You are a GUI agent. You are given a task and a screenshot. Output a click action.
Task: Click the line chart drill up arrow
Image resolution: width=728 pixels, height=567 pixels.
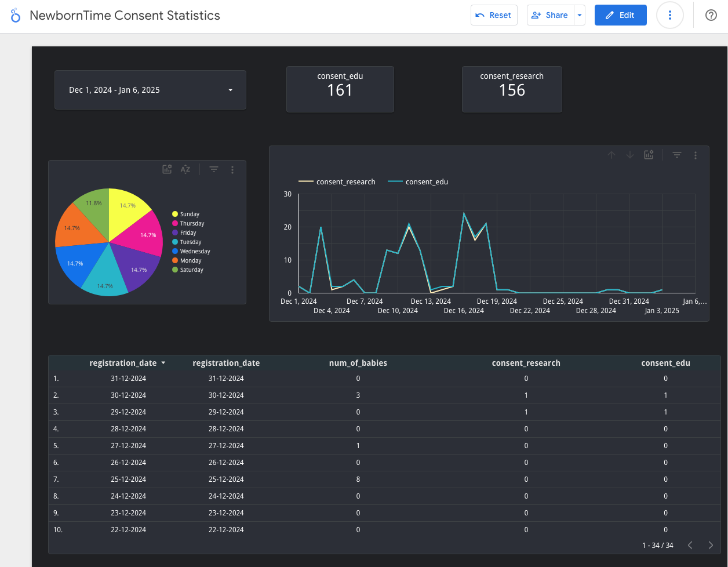pos(611,155)
